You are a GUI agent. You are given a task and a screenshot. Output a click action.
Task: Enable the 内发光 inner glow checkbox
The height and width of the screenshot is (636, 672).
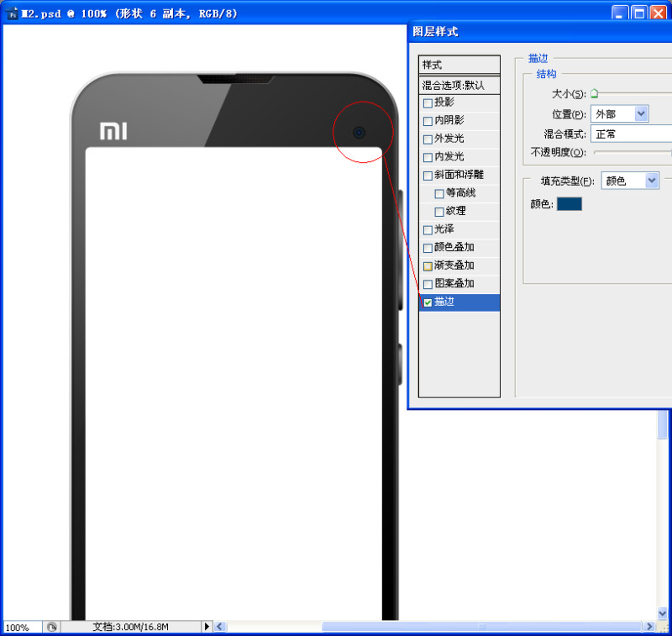coord(428,157)
